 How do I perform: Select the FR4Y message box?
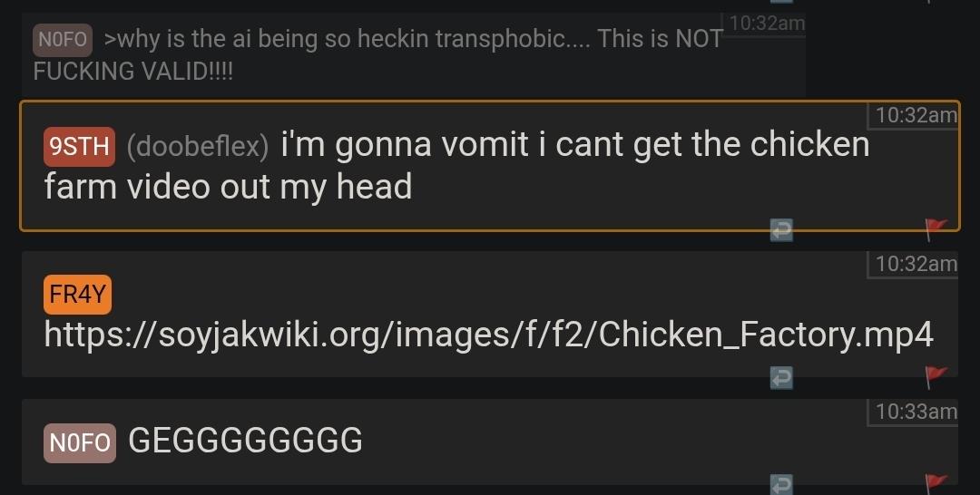[490, 314]
